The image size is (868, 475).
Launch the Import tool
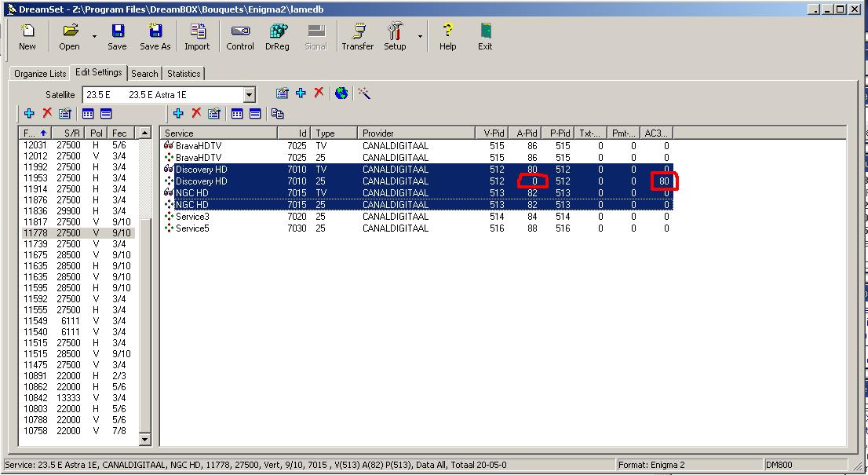pyautogui.click(x=197, y=37)
